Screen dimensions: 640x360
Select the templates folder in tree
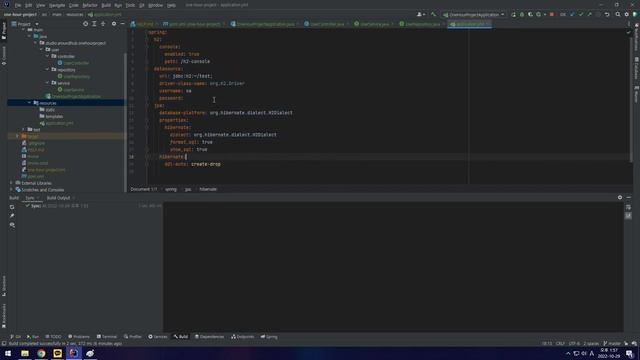coord(51,116)
